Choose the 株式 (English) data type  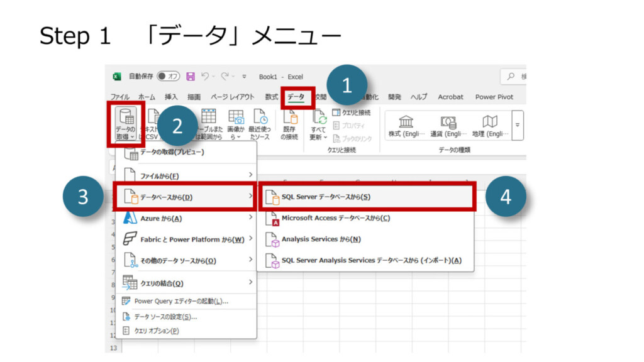tap(406, 126)
